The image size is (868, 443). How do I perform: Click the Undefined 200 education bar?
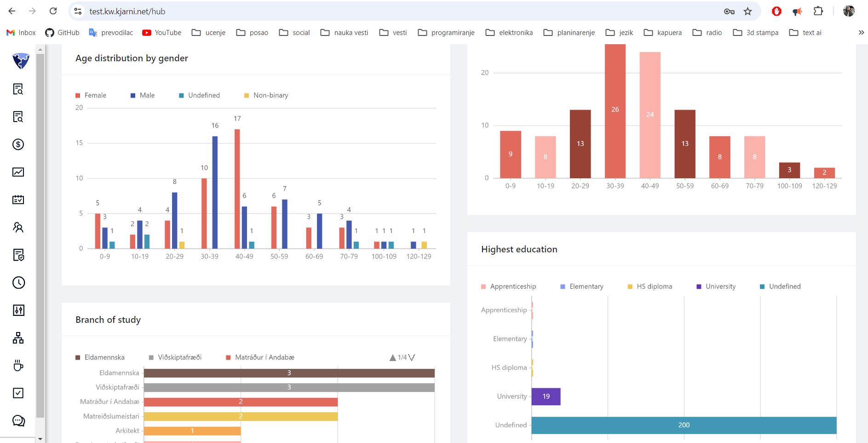coord(684,425)
